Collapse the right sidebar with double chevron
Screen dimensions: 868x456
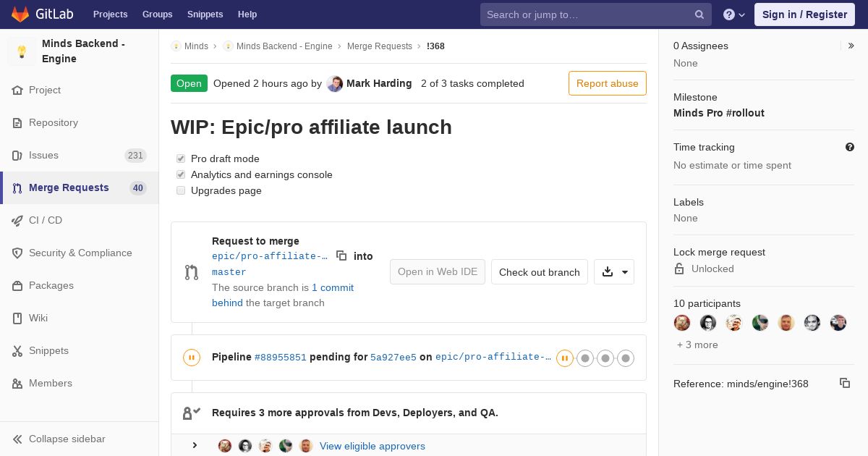point(851,46)
